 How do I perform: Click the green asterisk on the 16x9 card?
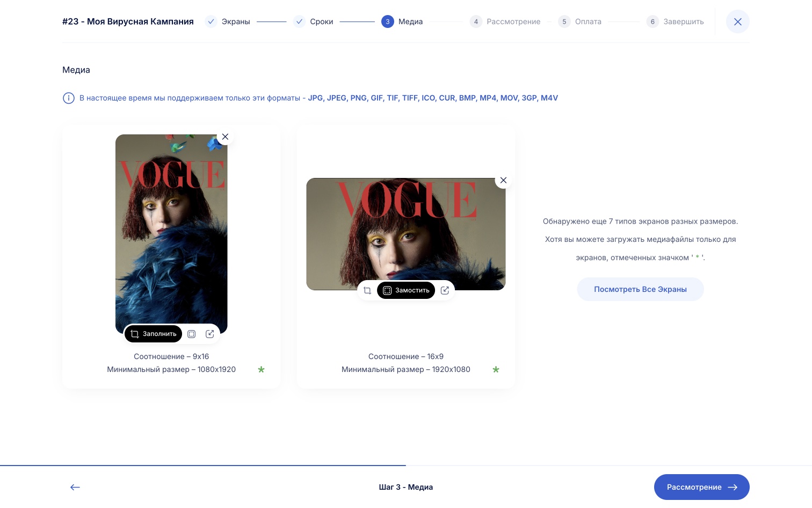496,369
